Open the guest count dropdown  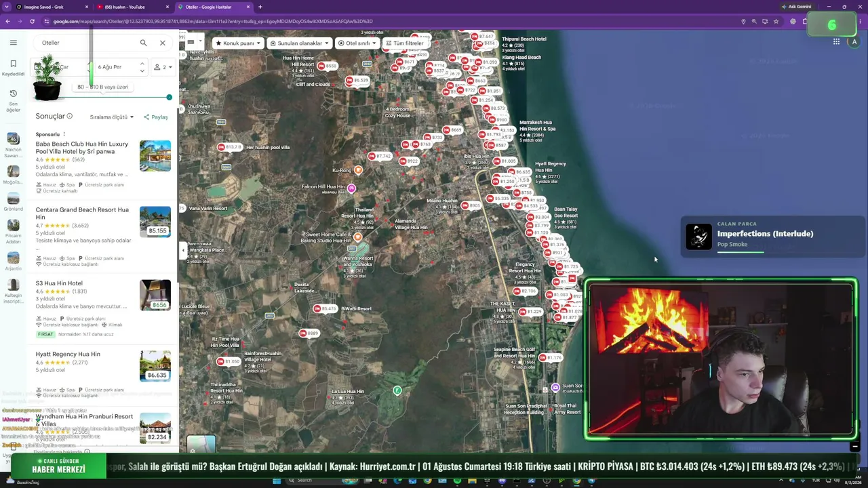click(x=163, y=67)
